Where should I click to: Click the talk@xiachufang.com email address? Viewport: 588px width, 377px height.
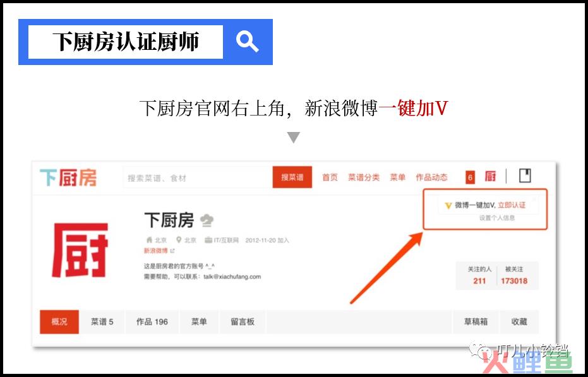click(232, 277)
